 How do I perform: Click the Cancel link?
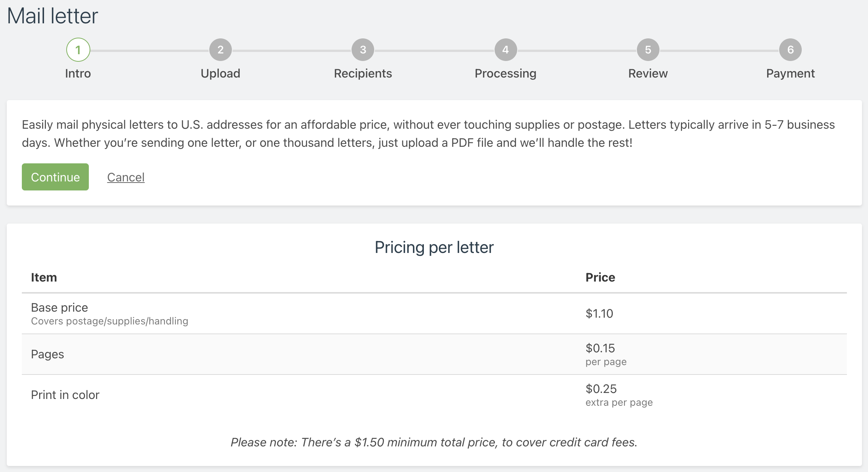pyautogui.click(x=126, y=177)
